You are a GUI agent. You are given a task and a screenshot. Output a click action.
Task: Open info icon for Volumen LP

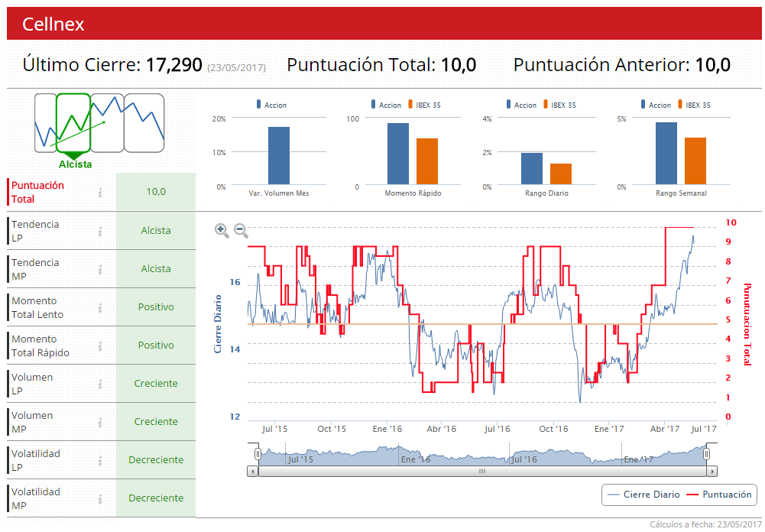[100, 384]
